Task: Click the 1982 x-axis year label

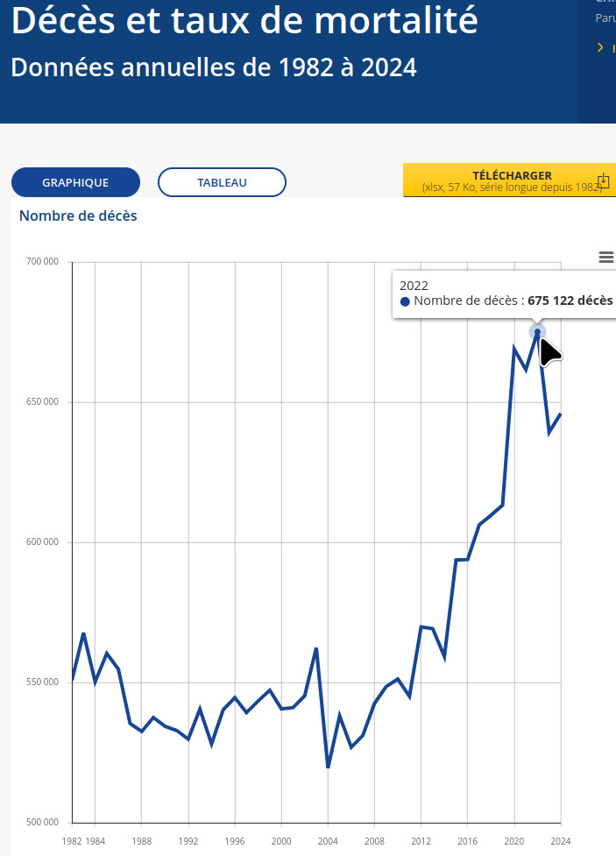Action: pyautogui.click(x=72, y=841)
